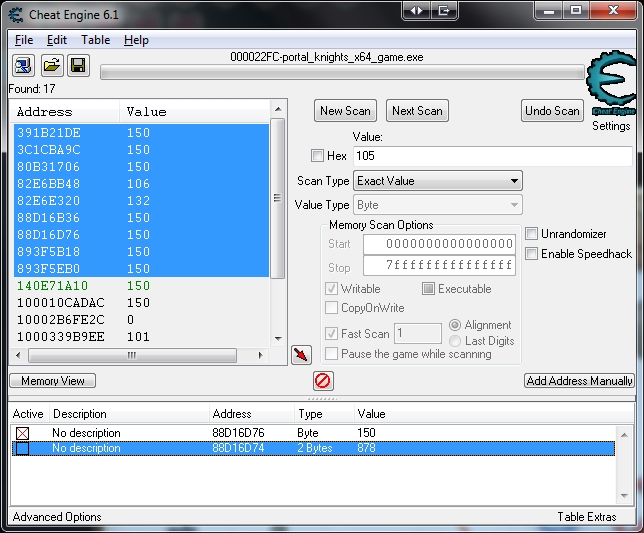This screenshot has width=644, height=533.
Task: Click the floppy disk save icon
Action: coord(78,66)
